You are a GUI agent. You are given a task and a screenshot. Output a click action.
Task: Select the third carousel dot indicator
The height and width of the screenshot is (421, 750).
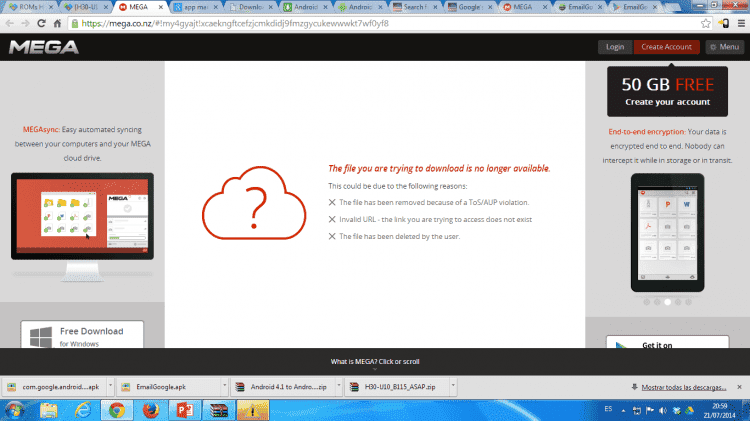(x=667, y=302)
